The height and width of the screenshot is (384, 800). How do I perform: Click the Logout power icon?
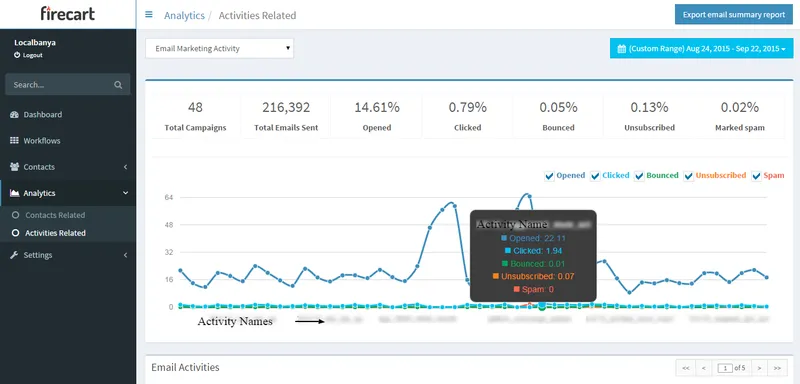pyautogui.click(x=17, y=55)
